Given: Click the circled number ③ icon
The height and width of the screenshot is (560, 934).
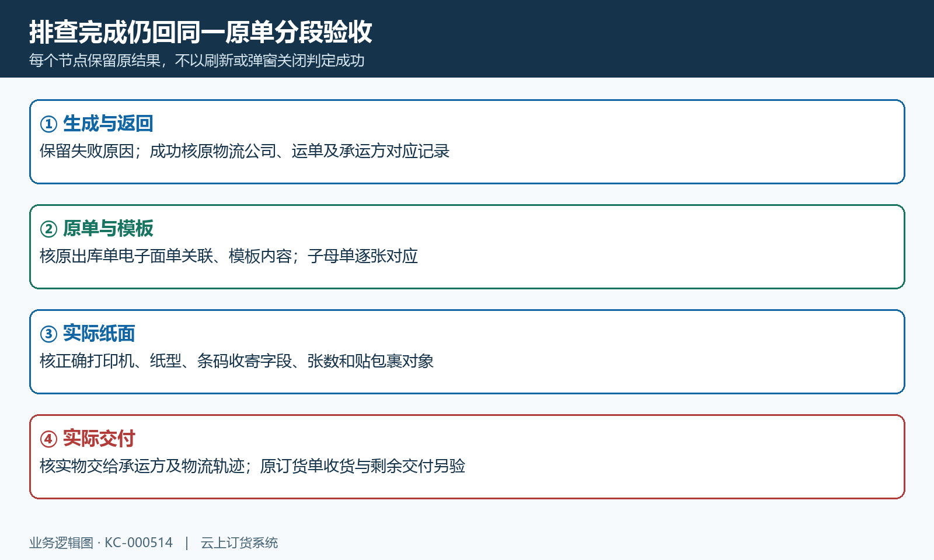Looking at the screenshot, I should pyautogui.click(x=48, y=334).
